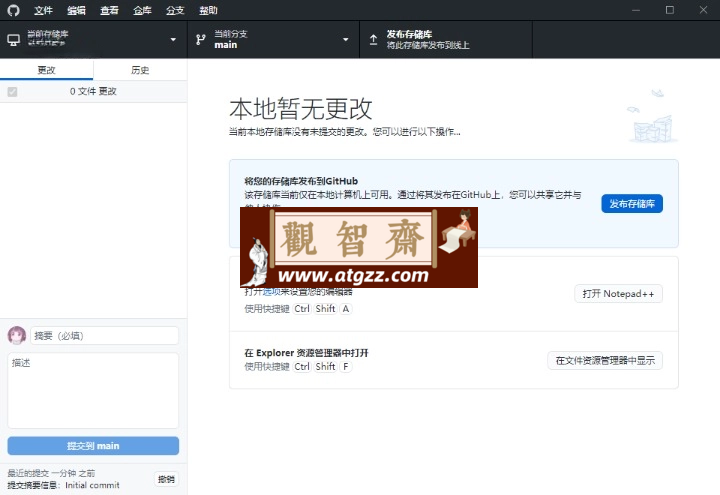Open the 仓库 menu

(142, 10)
